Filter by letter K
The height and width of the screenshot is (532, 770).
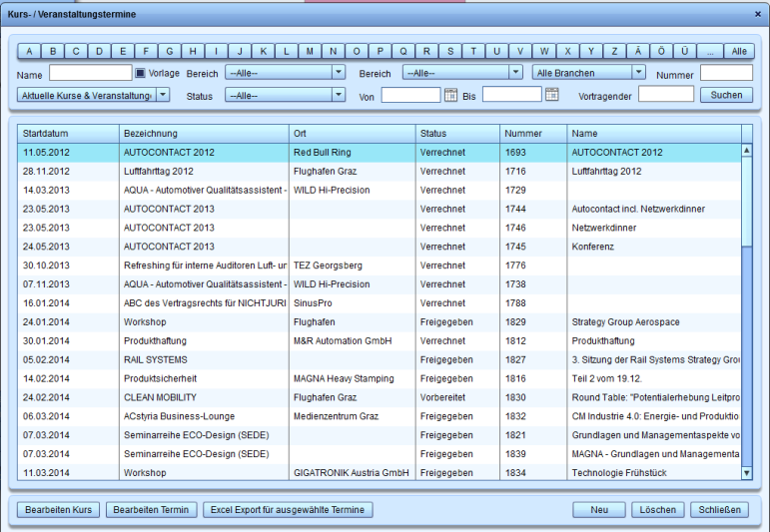[x=263, y=51]
